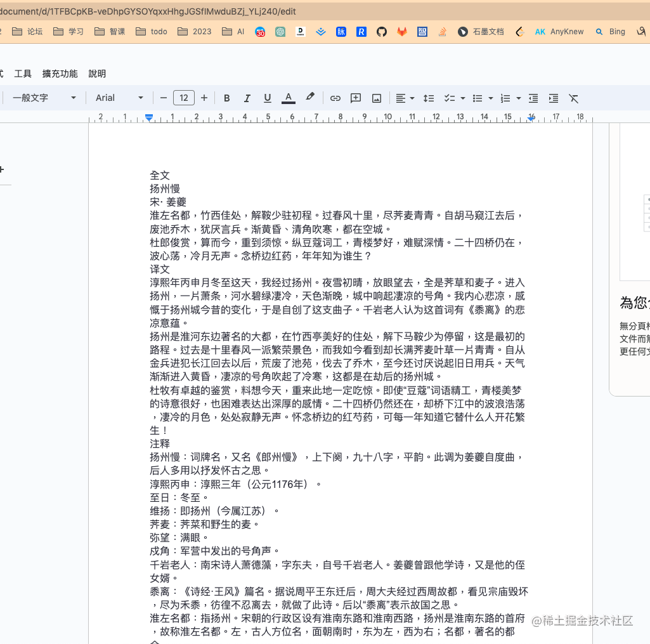Apply italic formatting with the I button
The height and width of the screenshot is (644, 650).
[247, 98]
